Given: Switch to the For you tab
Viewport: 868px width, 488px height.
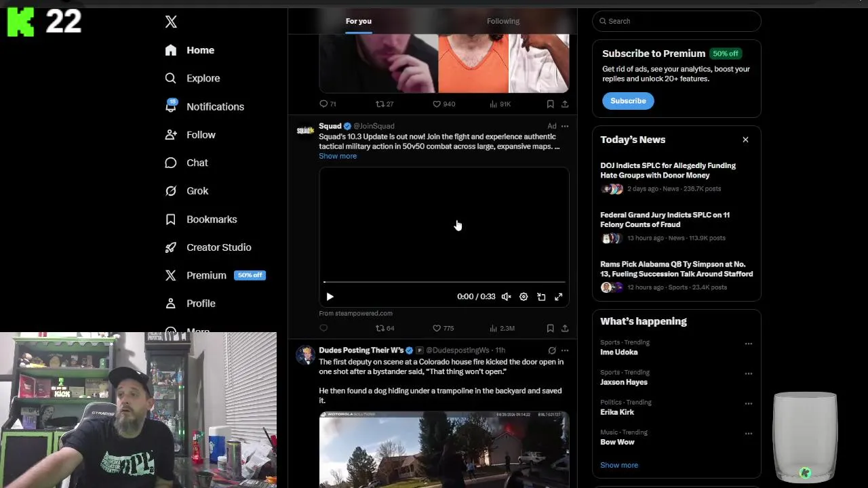Looking at the screenshot, I should [x=359, y=21].
